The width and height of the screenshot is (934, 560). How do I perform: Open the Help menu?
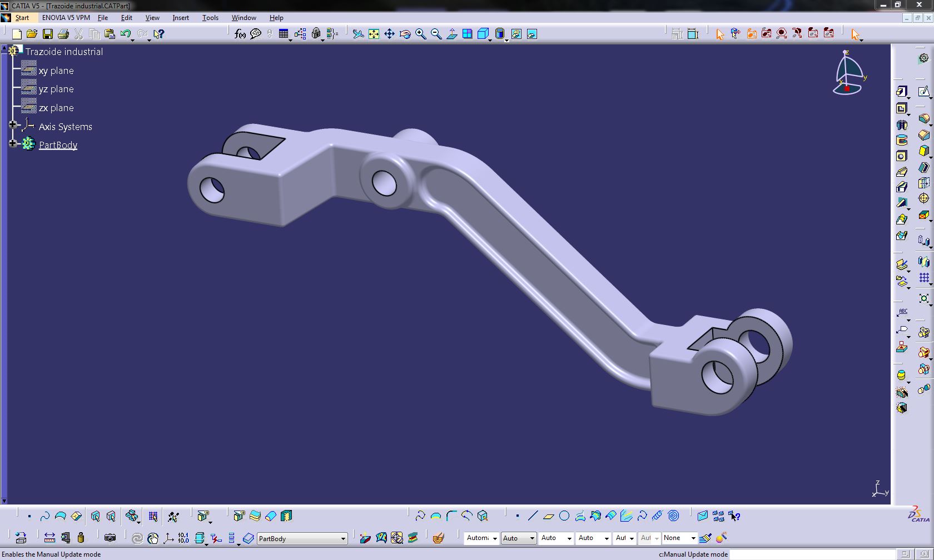(x=276, y=18)
